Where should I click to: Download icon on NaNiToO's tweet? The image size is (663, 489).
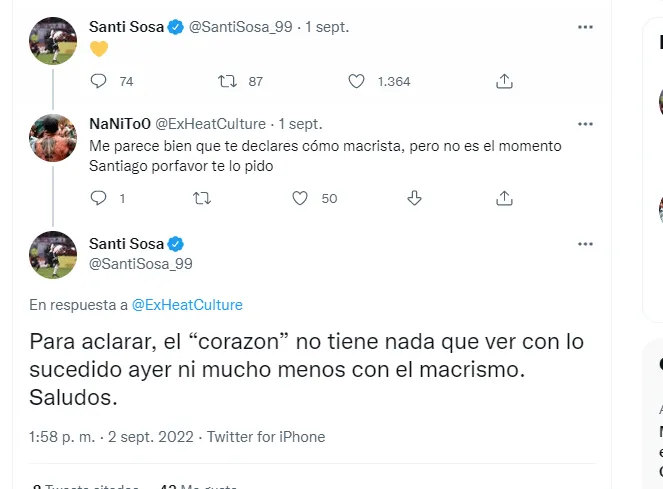(x=415, y=198)
